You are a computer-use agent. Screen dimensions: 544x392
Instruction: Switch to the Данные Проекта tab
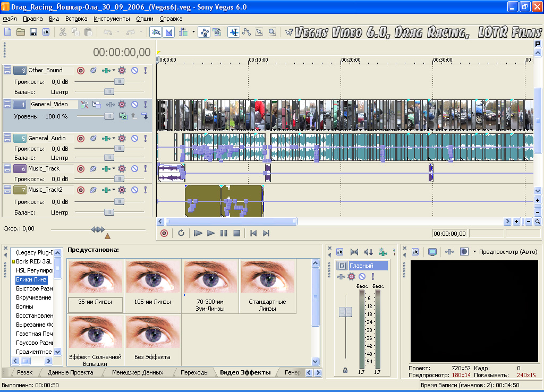point(71,372)
